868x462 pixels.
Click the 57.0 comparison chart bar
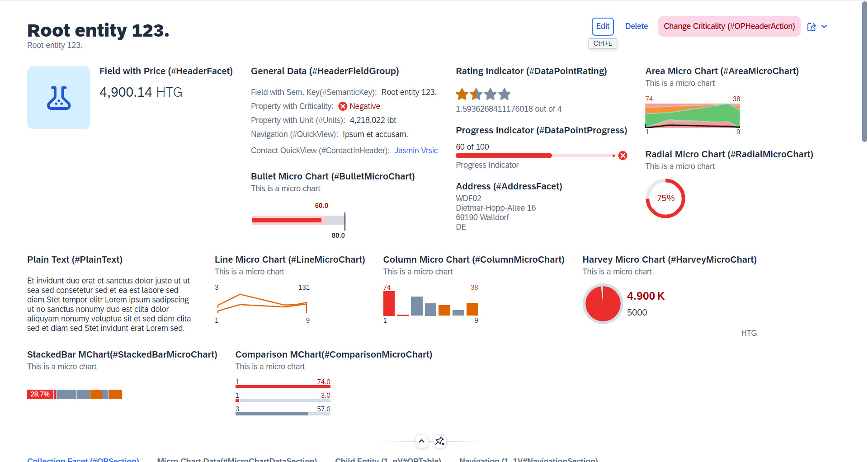(283, 414)
